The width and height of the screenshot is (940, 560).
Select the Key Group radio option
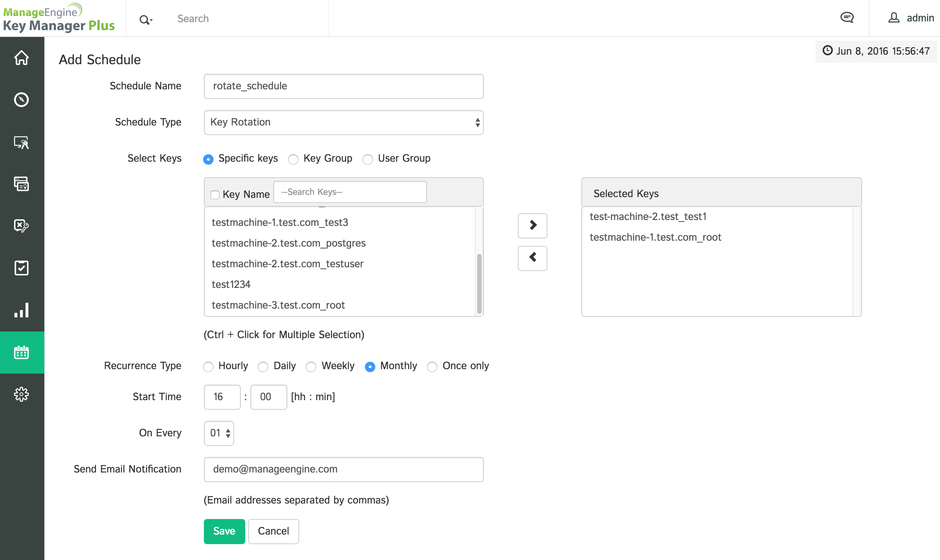[293, 159]
